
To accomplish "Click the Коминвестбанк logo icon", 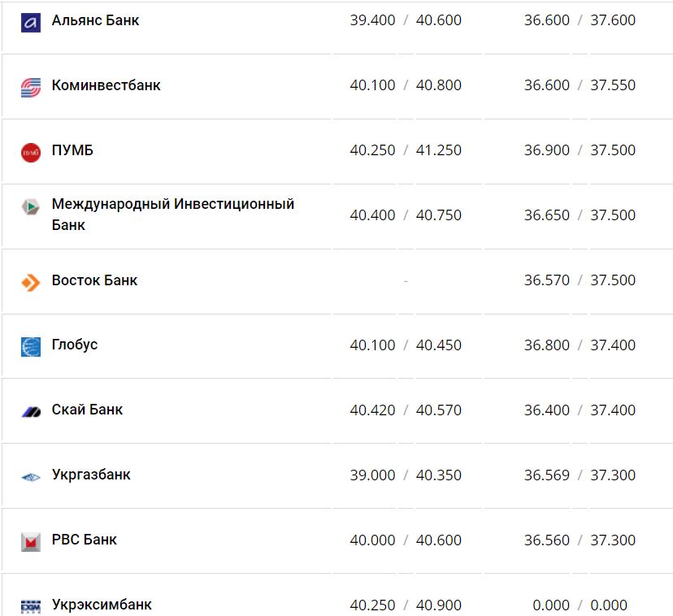I will 31,87.
